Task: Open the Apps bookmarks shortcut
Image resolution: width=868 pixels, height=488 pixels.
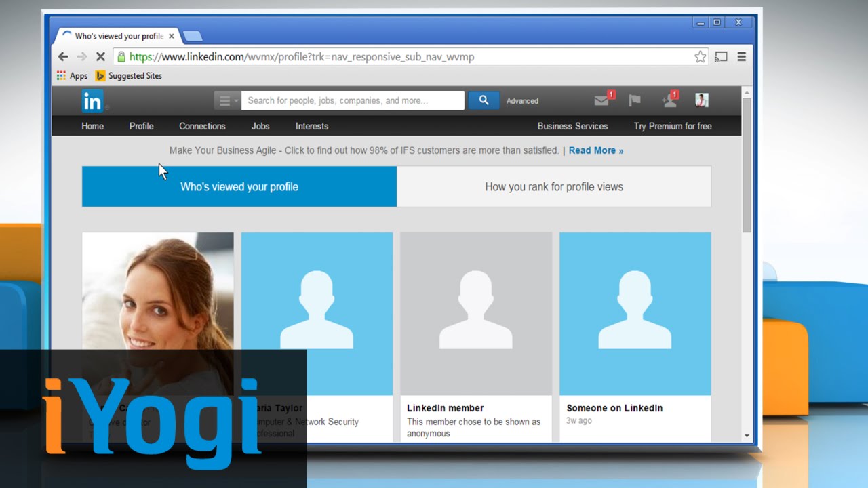Action: 72,76
